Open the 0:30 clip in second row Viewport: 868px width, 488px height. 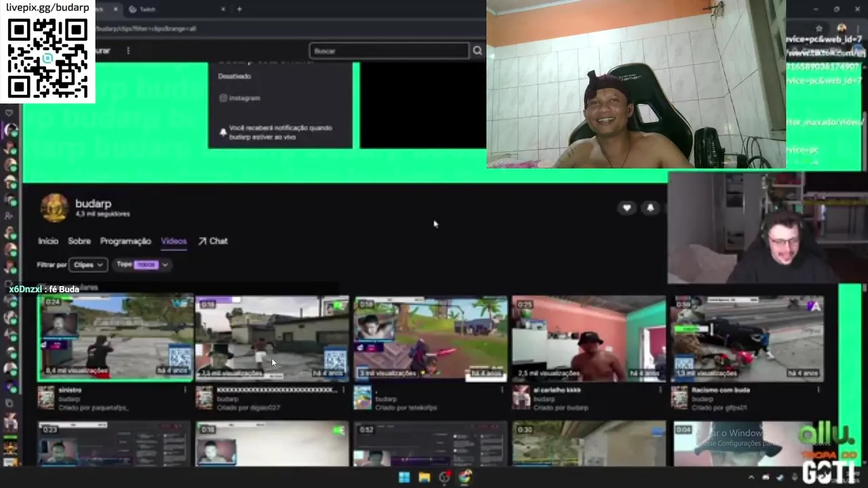(x=589, y=444)
